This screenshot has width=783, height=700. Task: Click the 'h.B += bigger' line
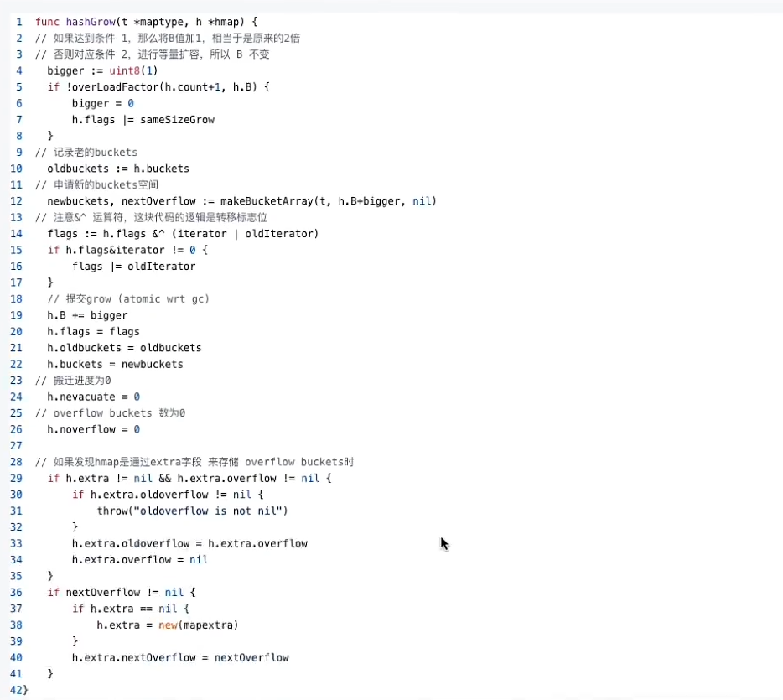87,315
